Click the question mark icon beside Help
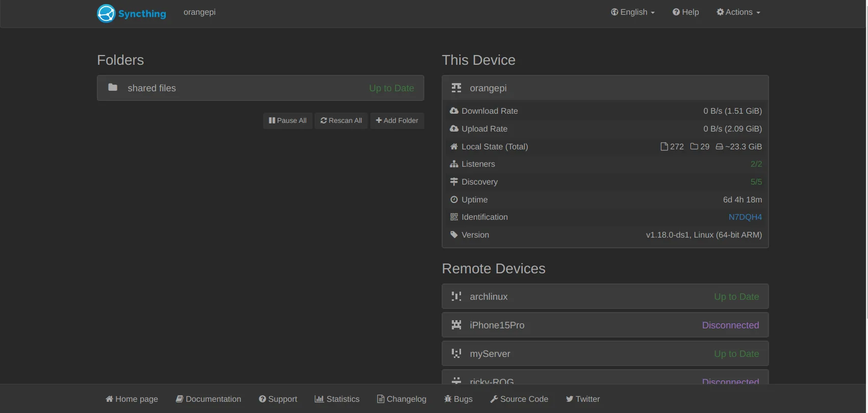Screen dimensions: 868x413 [676, 12]
